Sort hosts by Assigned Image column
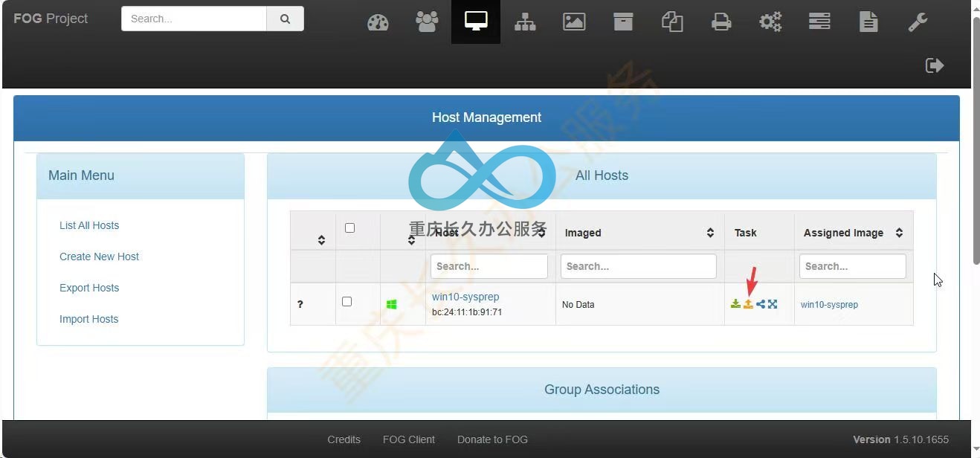Image resolution: width=980 pixels, height=458 pixels. point(854,232)
